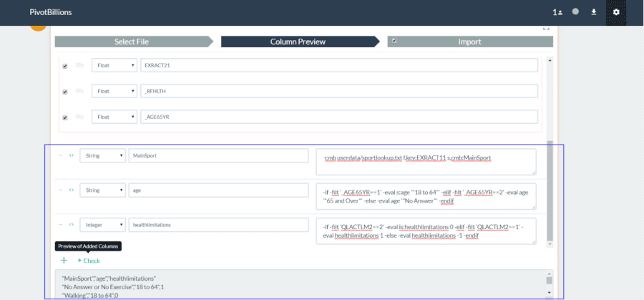The image size is (644, 300).
Task: Edit the age column name field
Action: [218, 190]
